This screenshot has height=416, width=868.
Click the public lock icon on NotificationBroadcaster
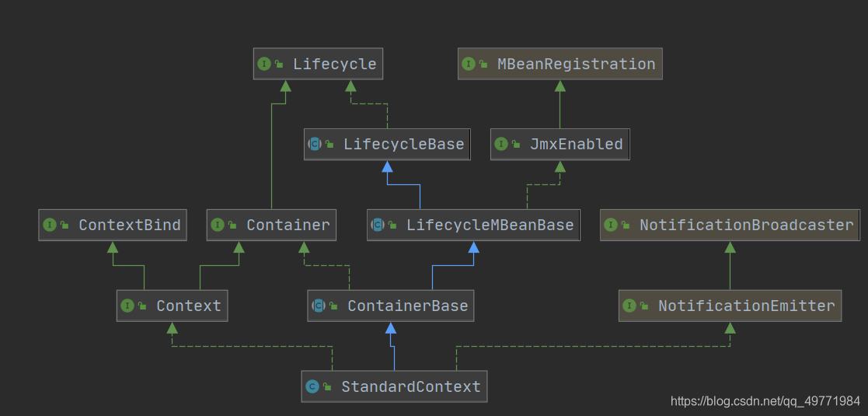(x=626, y=225)
